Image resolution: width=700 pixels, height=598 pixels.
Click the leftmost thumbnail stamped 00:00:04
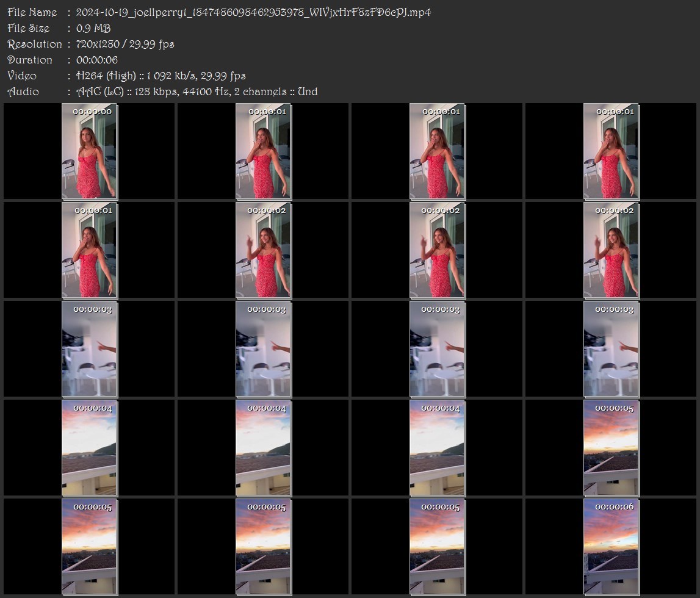[x=89, y=448]
